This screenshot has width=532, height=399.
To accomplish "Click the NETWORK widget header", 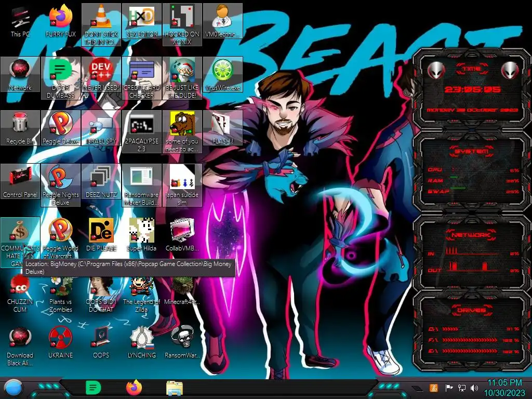I will (471, 235).
